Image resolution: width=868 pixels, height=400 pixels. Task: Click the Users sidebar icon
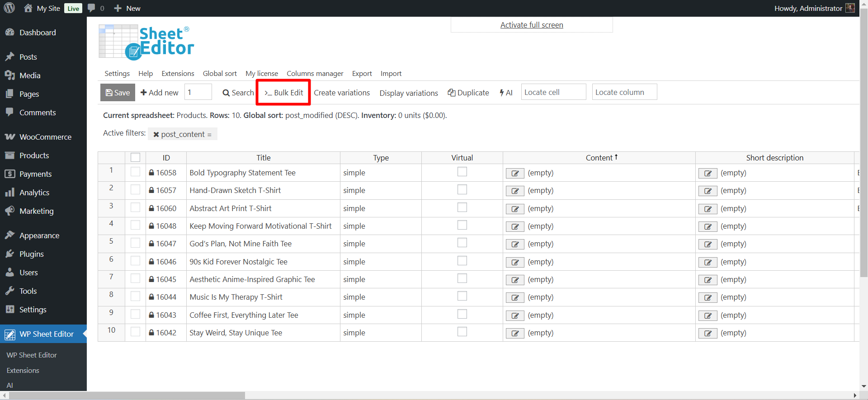click(x=9, y=273)
